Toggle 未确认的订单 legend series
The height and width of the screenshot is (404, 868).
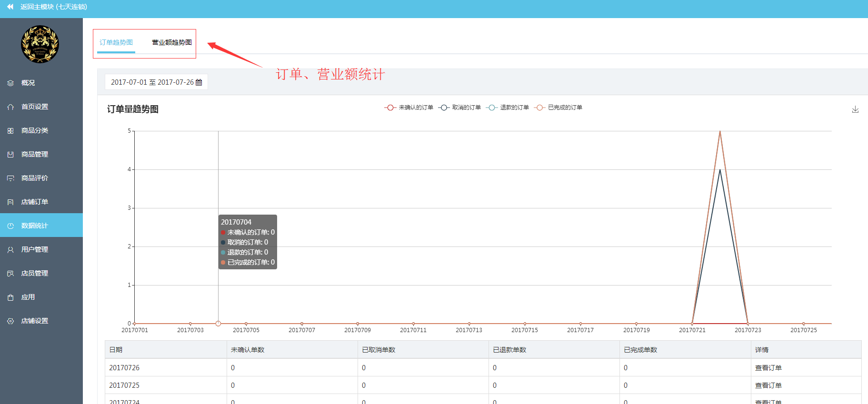click(409, 108)
